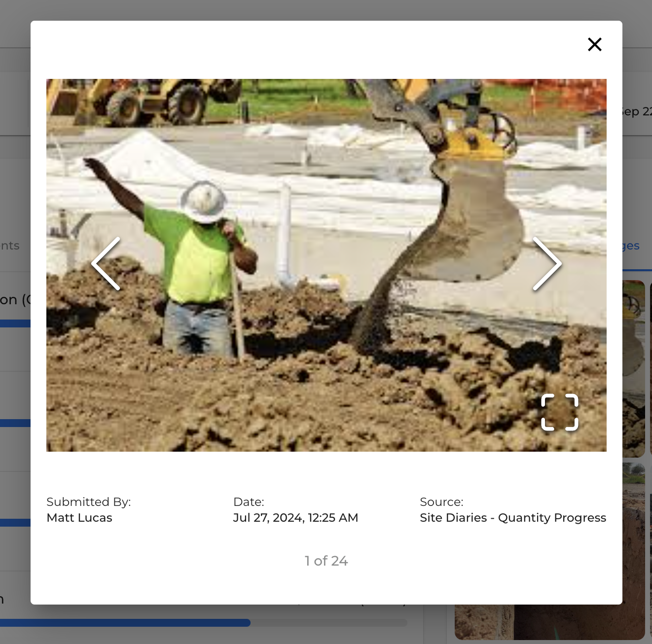Switch to the partially hidden Images tab
Image resolution: width=652 pixels, height=644 pixels.
click(631, 246)
